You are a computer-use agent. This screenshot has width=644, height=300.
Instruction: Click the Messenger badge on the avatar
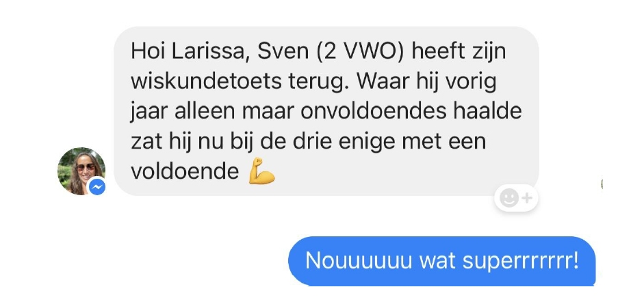pos(97,188)
